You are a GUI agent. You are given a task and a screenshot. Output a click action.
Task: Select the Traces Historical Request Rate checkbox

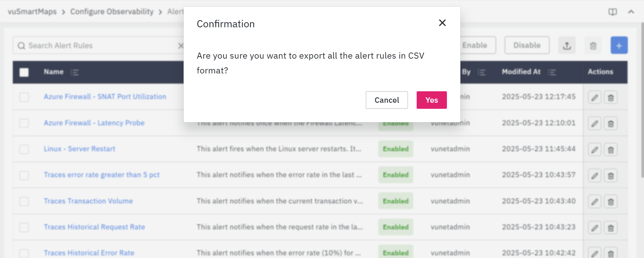pyautogui.click(x=24, y=227)
